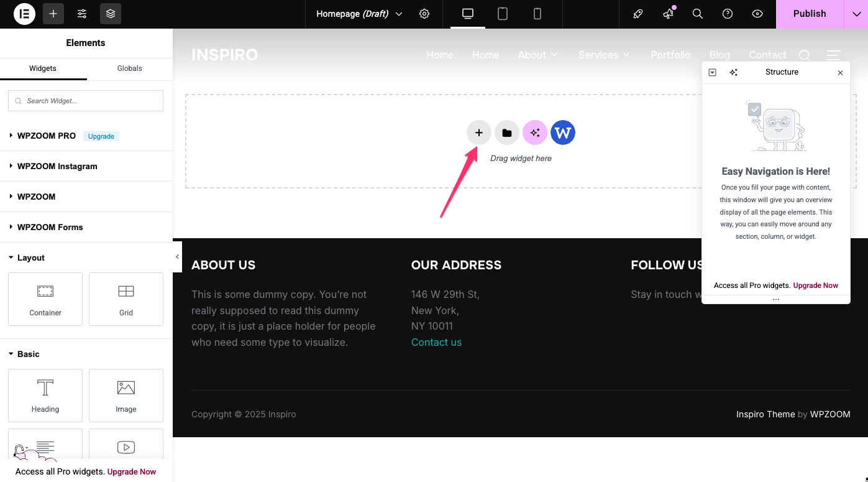
Task: Open WPZOOM blue W library button
Action: tap(563, 132)
